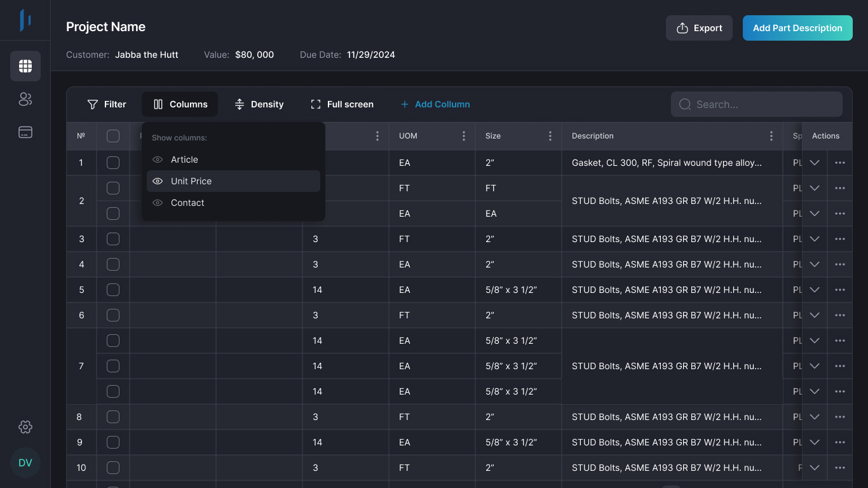The image size is (868, 488).
Task: Click the DV user avatar
Action: [25, 463]
